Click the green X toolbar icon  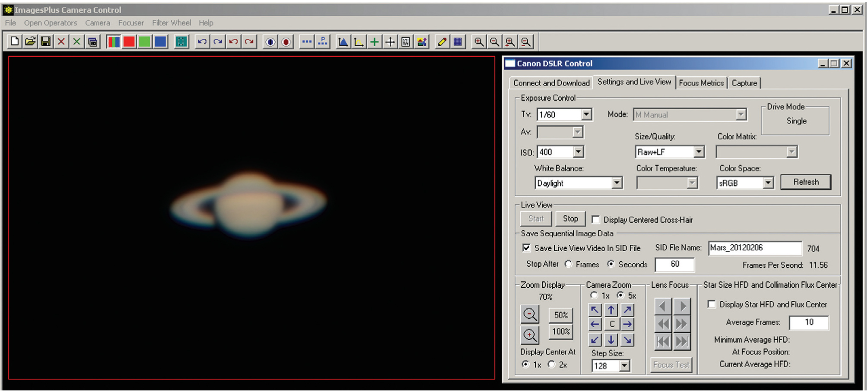76,42
